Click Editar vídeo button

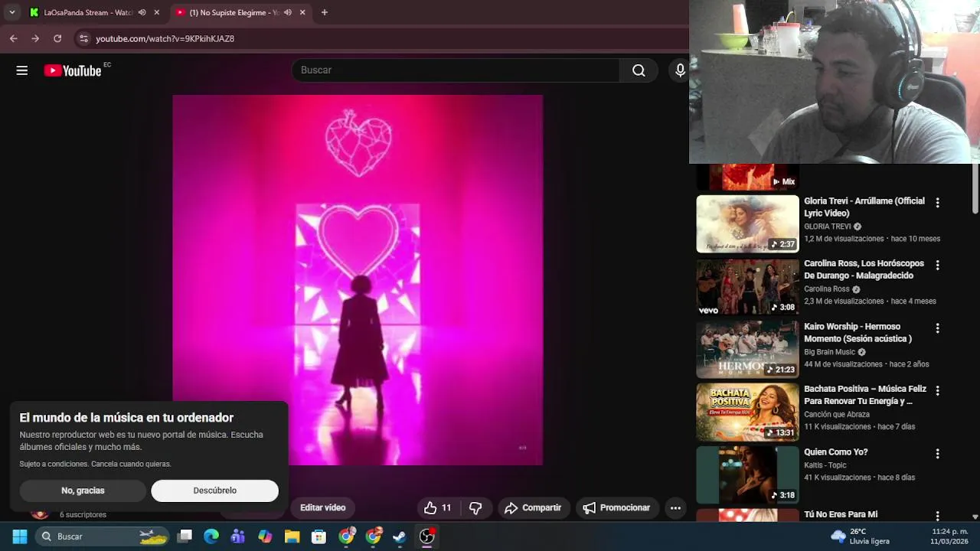322,507
